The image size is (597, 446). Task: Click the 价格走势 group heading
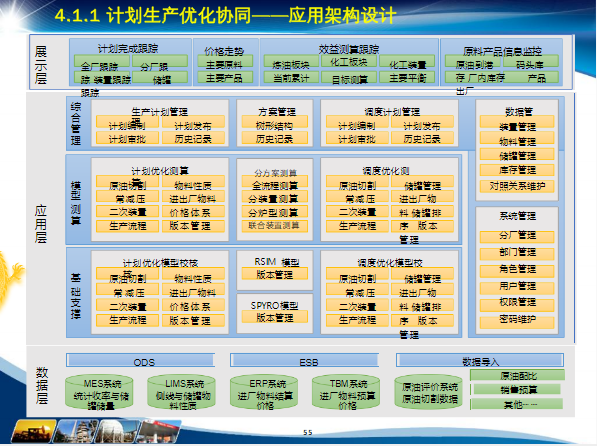(224, 51)
